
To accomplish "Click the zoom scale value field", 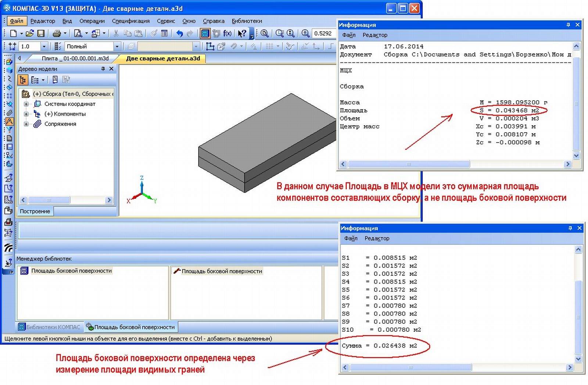I will [323, 33].
